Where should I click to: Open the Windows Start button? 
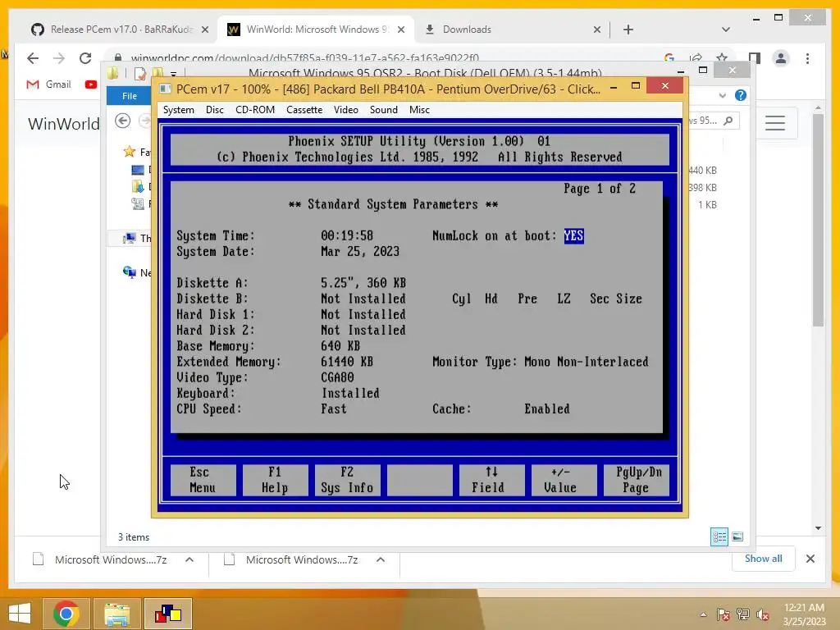[x=20, y=614]
